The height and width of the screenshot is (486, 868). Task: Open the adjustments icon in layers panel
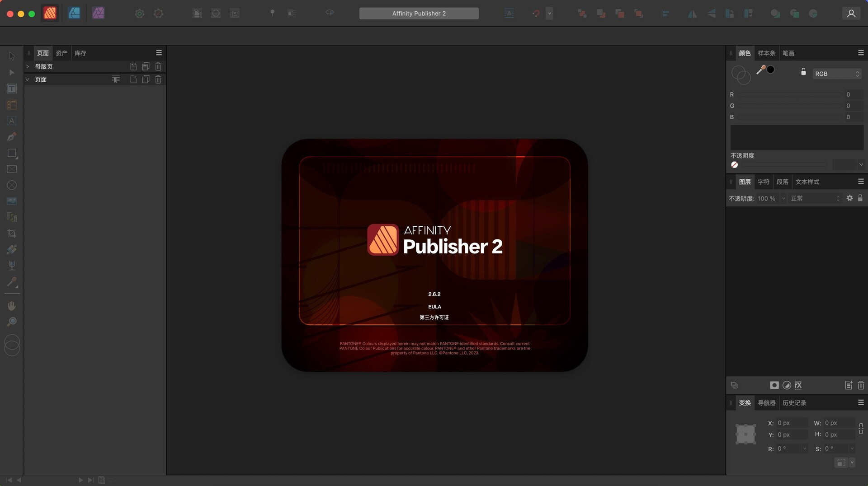click(x=787, y=385)
